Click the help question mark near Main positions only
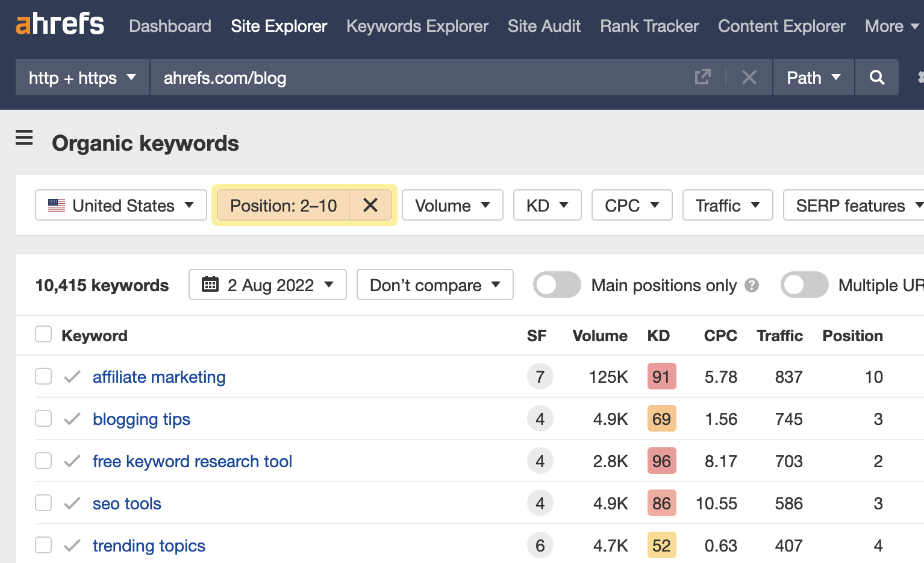This screenshot has width=924, height=563. click(x=752, y=285)
